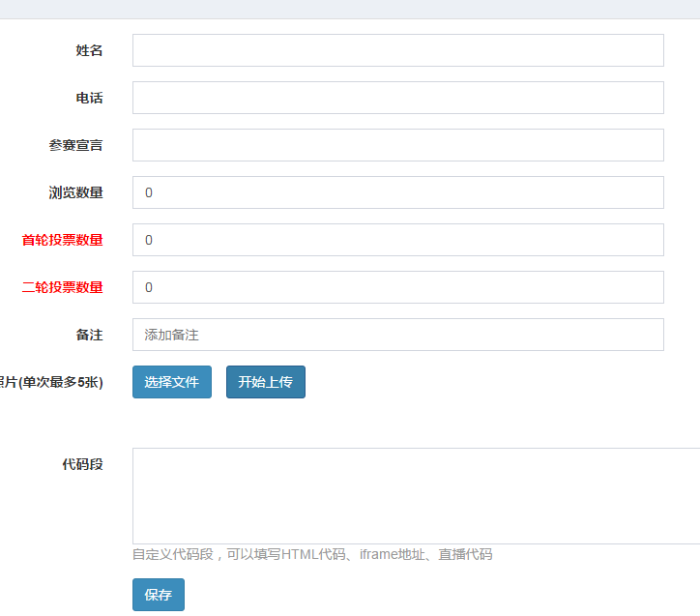Select the 参赛宣言 input field
The height and width of the screenshot is (616, 700).
point(397,145)
